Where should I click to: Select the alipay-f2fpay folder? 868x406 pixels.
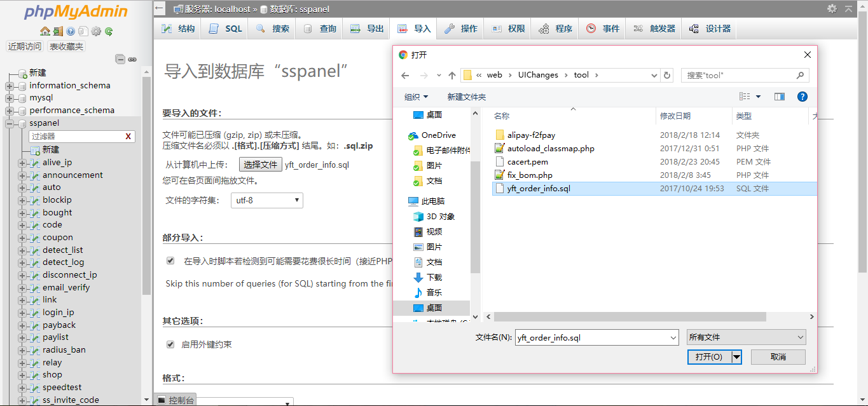(x=531, y=135)
